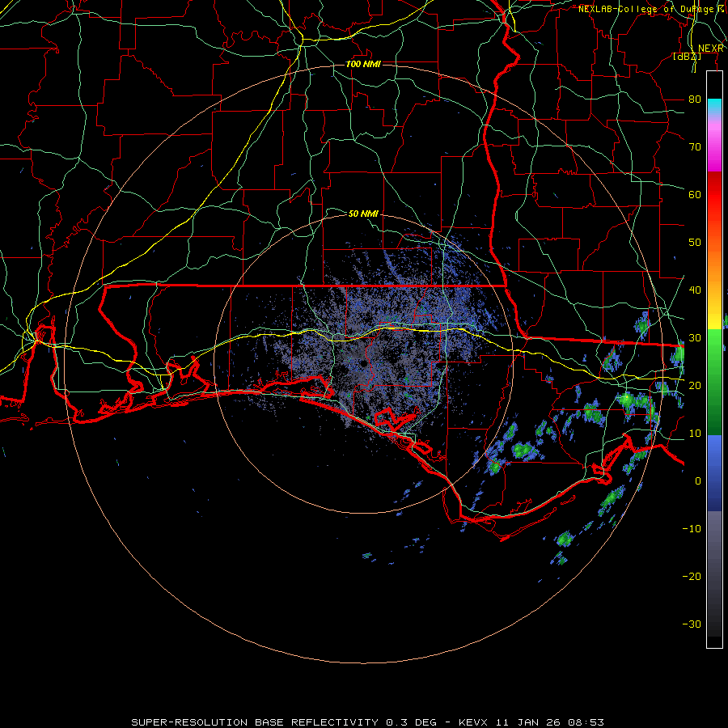Image resolution: width=728 pixels, height=728 pixels.
Task: Click the 80 value on dBZ scale
Action: [695, 99]
